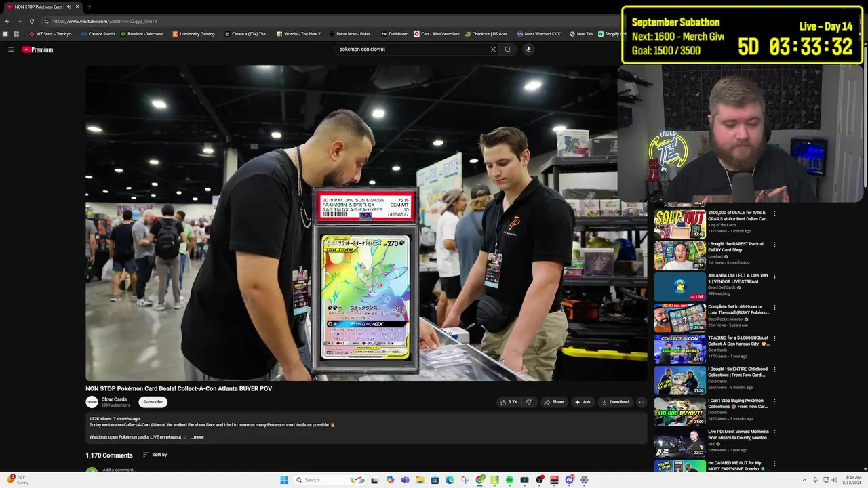The height and width of the screenshot is (488, 868).
Task: Open 'Live PD: Most Viewed Moments' thumbnail
Action: click(x=679, y=443)
